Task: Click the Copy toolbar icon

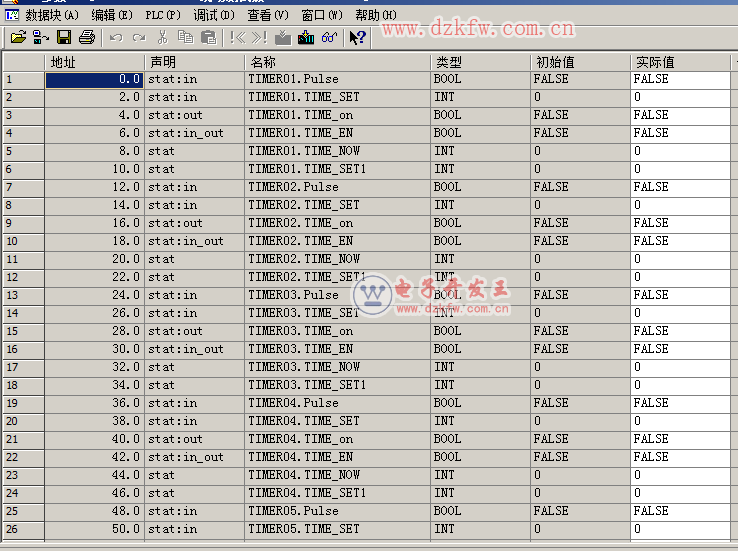Action: [x=185, y=38]
